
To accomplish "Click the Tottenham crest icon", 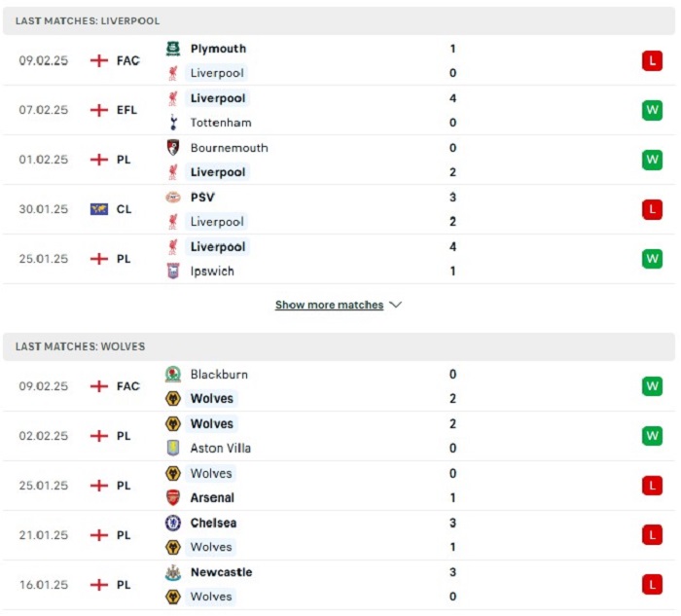I will (x=173, y=123).
